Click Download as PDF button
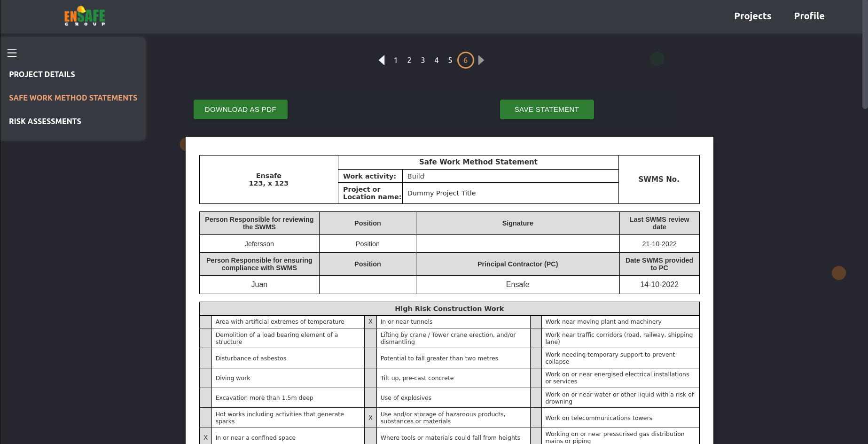This screenshot has width=868, height=444. click(241, 109)
